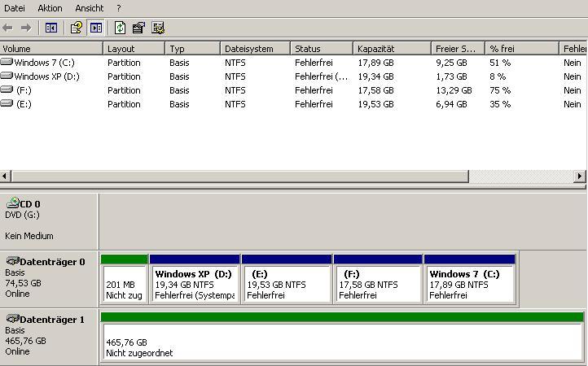
Task: Click the Datenträger 0 disk icon
Action: (13, 261)
